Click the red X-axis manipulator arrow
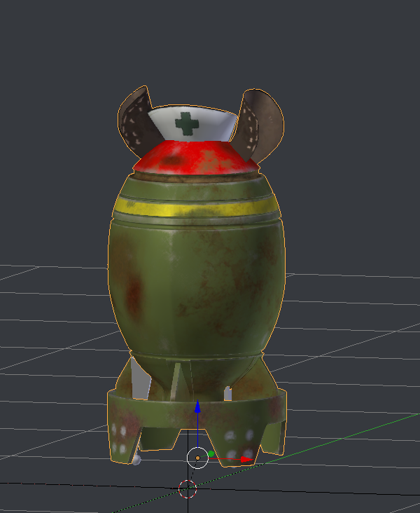Image resolution: width=420 pixels, height=513 pixels. coord(247,459)
